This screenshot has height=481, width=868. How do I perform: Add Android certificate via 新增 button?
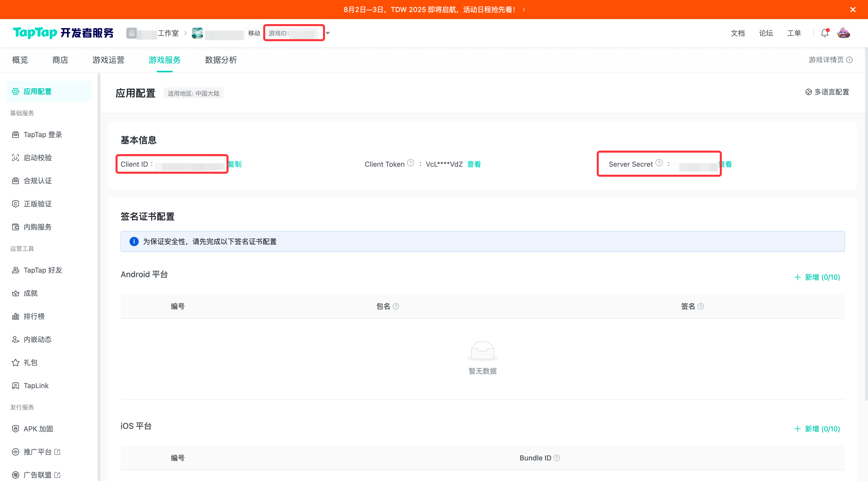[x=817, y=277]
